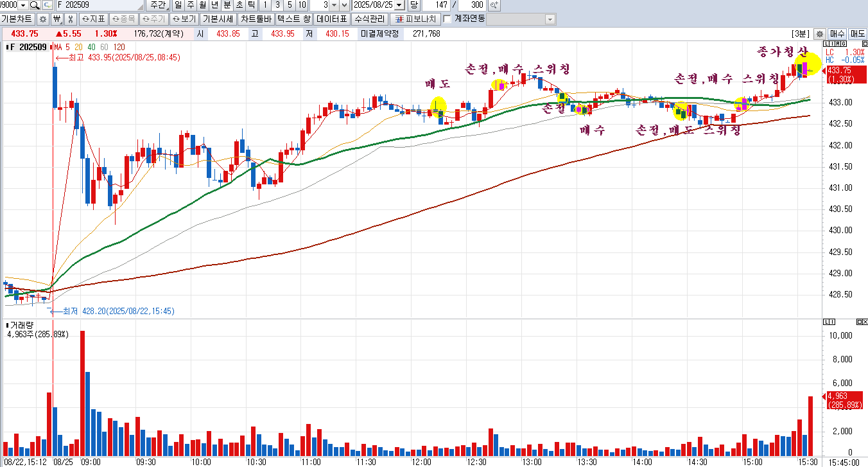Image resolution: width=868 pixels, height=467 pixels.
Task: Click the 피보나치 button
Action: coord(415,19)
